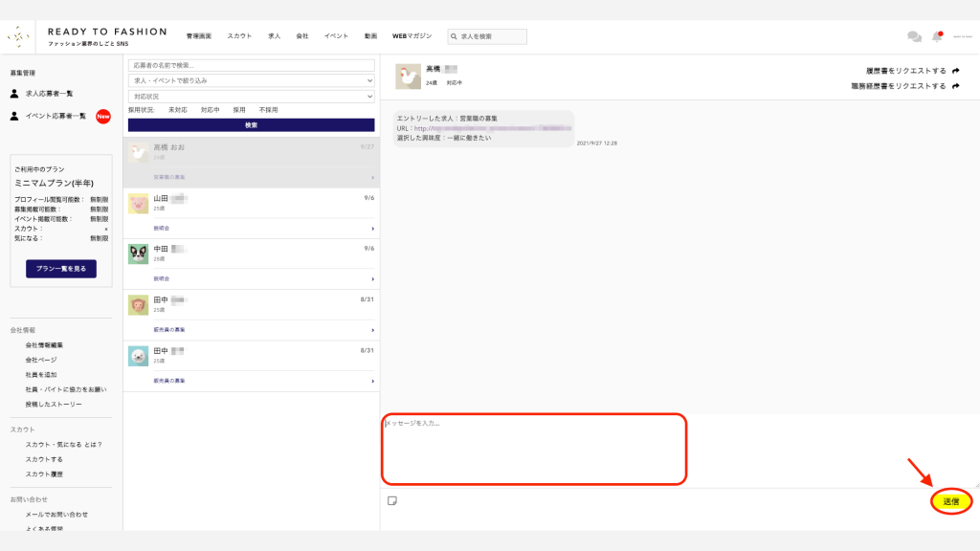Image resolution: width=980 pixels, height=551 pixels.
Task: Click the プラン一覧を見る button
Action: [x=61, y=269]
